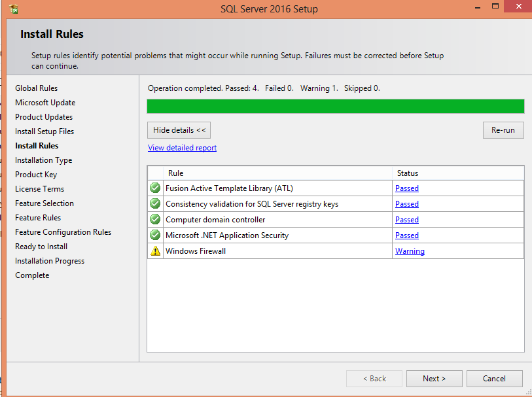Click the 'Operation completed. Passed: 4.' summary text
The width and height of the screenshot is (532, 397).
(204, 88)
